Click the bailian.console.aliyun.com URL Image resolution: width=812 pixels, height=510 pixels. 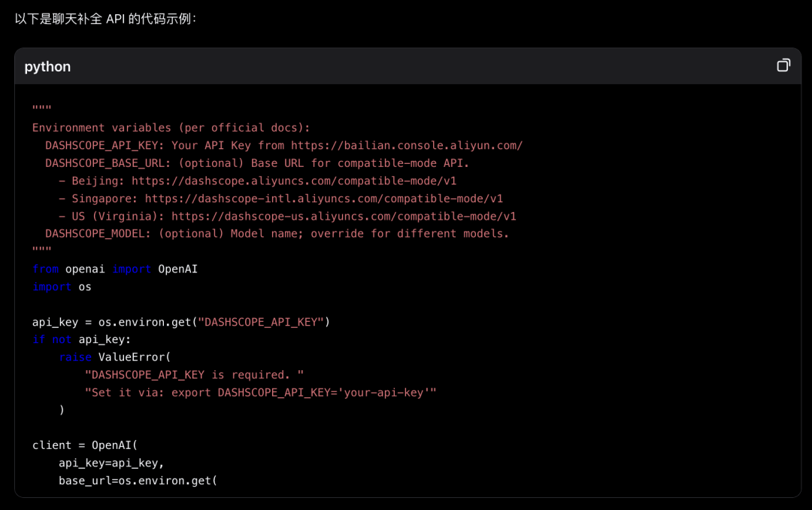406,145
